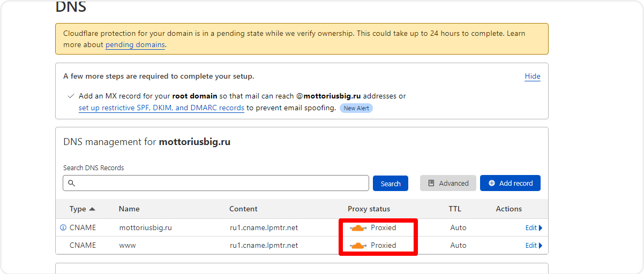Click the Content column header
Viewport: 644px width, 274px height.
243,209
